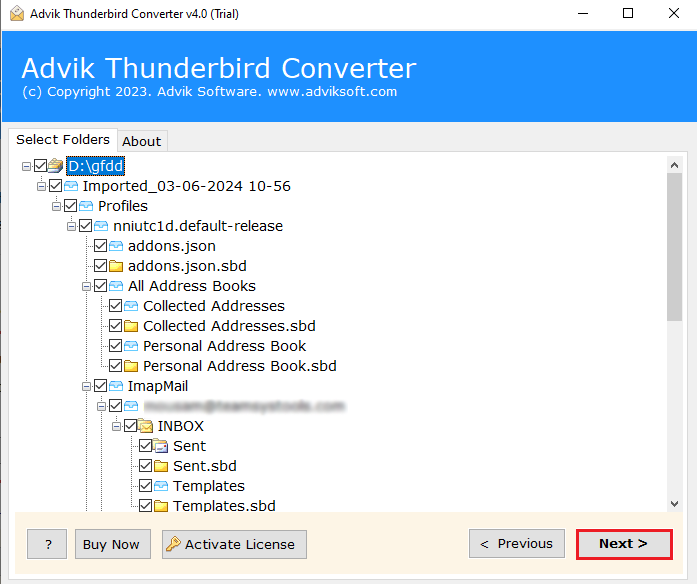Click the mailbox icon beside Profiles

(86, 206)
